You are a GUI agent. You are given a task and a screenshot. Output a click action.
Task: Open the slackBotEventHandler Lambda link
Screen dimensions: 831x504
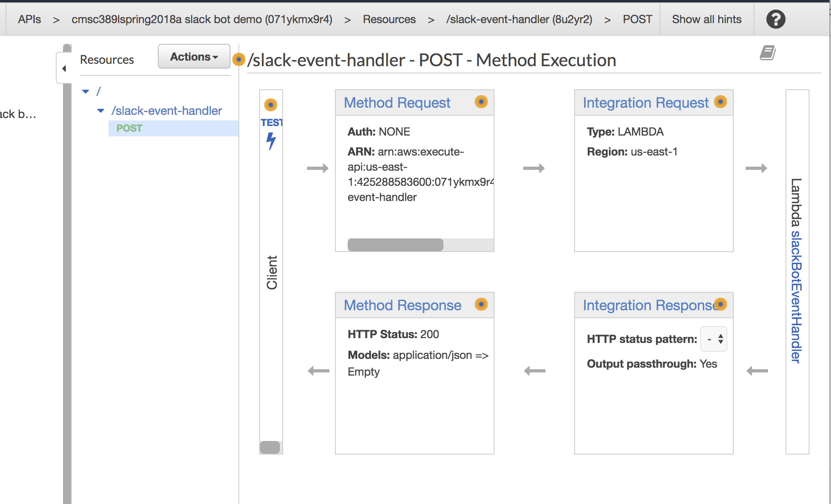796,297
